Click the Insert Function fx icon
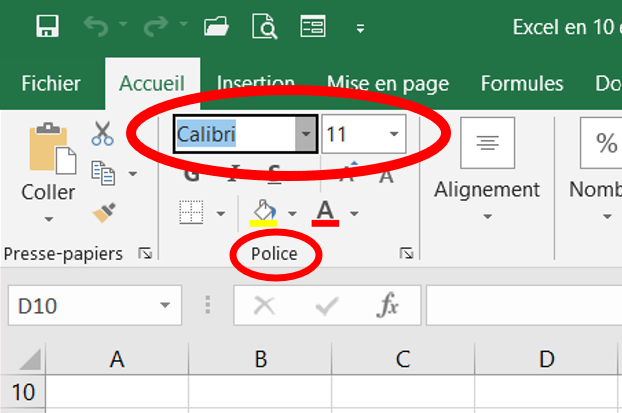The image size is (622, 413). (387, 305)
